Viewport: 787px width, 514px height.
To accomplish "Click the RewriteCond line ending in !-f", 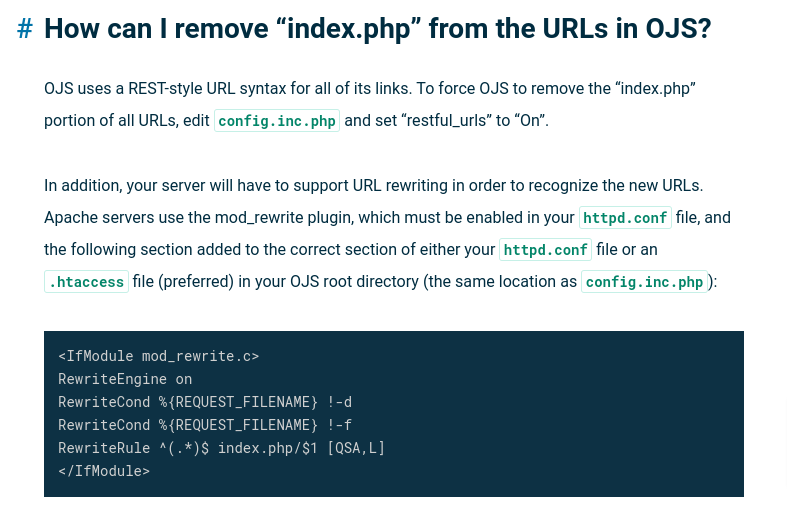I will click(205, 425).
